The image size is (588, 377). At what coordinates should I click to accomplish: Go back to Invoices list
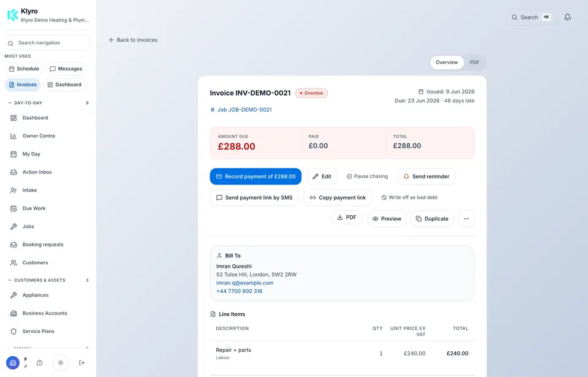pos(133,40)
